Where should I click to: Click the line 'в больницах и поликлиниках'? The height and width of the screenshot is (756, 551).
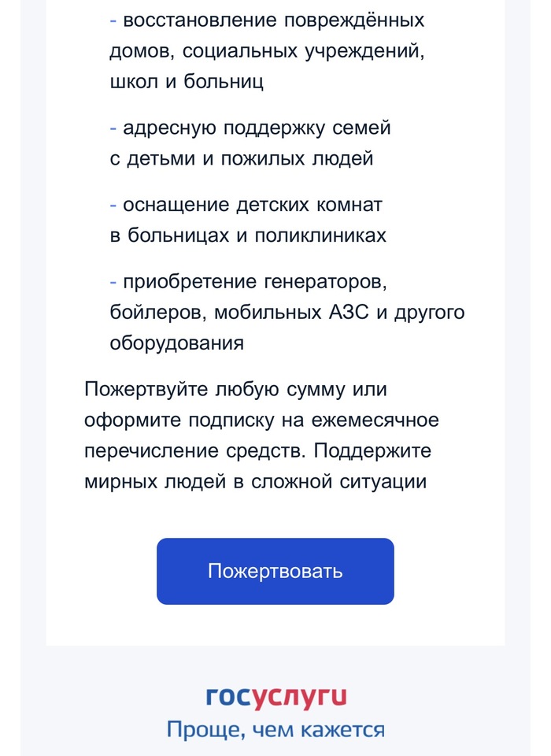(248, 236)
